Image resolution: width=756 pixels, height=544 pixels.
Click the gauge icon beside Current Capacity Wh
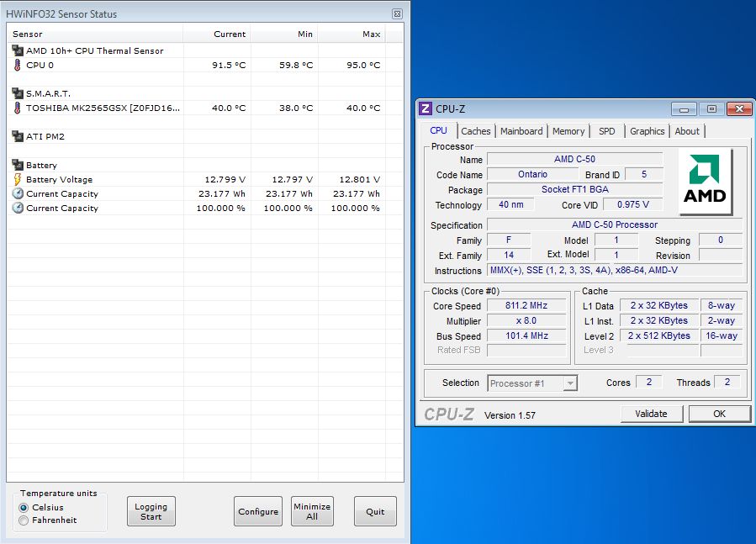pyautogui.click(x=18, y=194)
